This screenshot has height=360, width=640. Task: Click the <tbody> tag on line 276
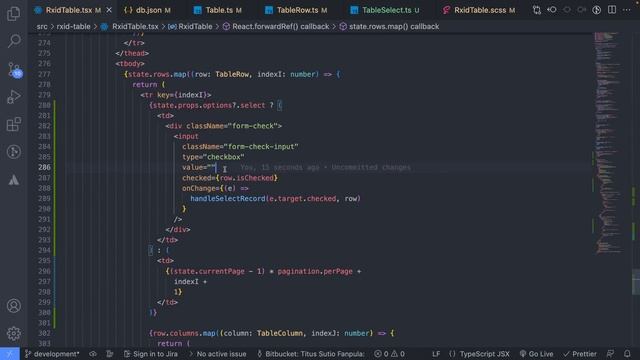click(x=130, y=64)
